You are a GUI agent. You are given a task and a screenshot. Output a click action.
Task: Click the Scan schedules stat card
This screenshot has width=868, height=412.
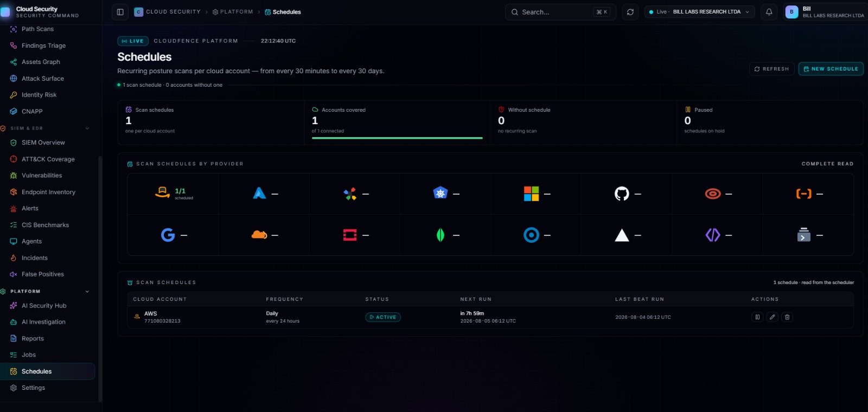[x=211, y=123]
